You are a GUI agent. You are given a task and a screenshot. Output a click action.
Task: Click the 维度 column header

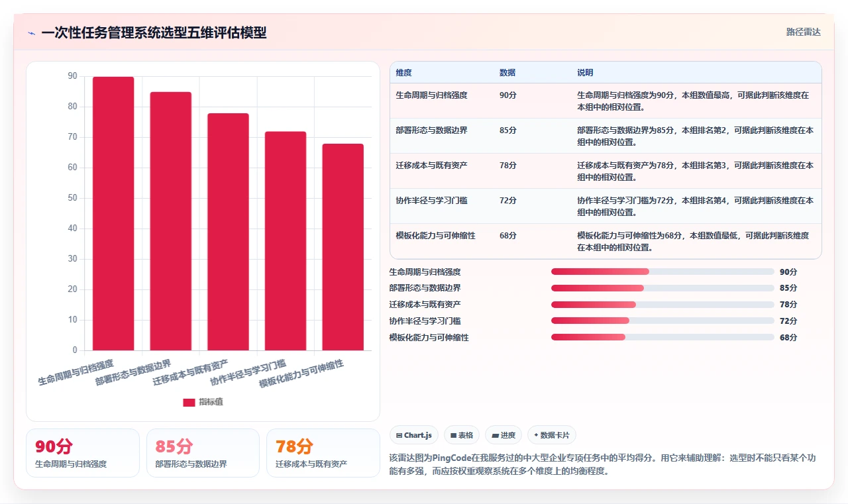tap(442, 72)
